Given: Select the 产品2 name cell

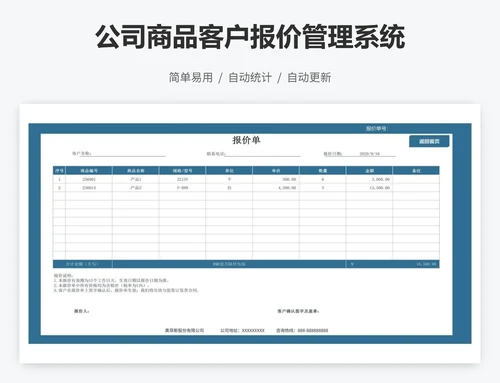Looking at the screenshot, I should pyautogui.click(x=136, y=188).
